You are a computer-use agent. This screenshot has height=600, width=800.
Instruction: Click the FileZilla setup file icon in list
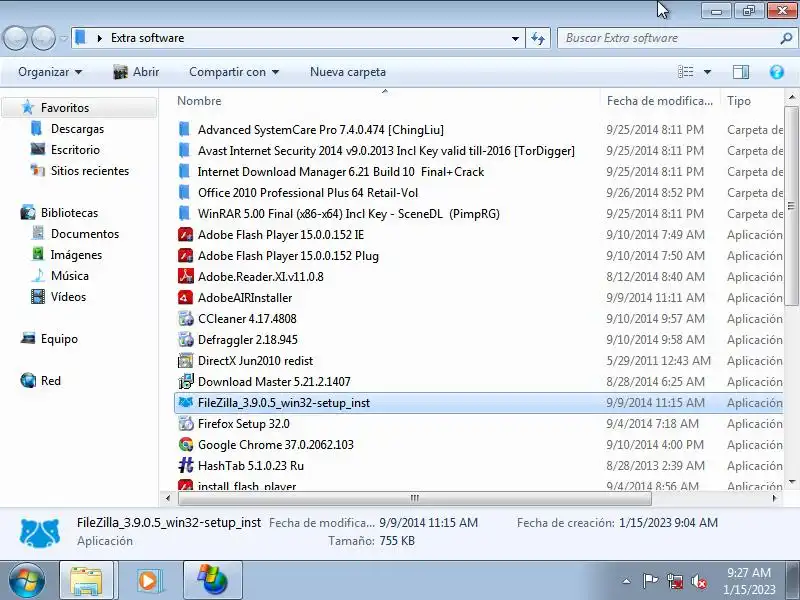pos(185,403)
